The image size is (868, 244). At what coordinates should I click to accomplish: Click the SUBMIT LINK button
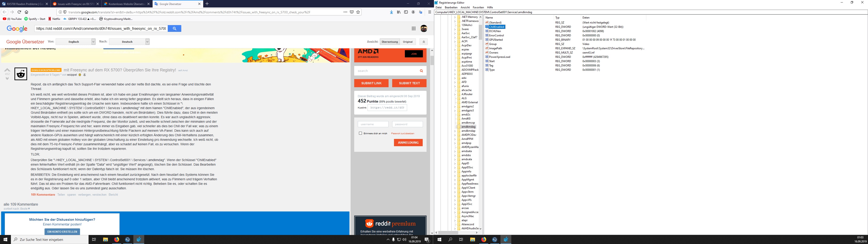click(371, 83)
